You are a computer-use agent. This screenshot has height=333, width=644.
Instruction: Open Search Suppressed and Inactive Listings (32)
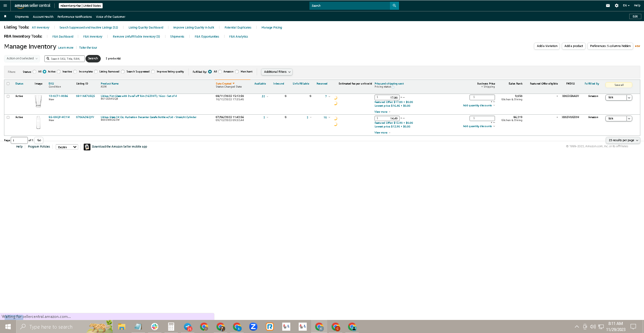click(x=89, y=27)
